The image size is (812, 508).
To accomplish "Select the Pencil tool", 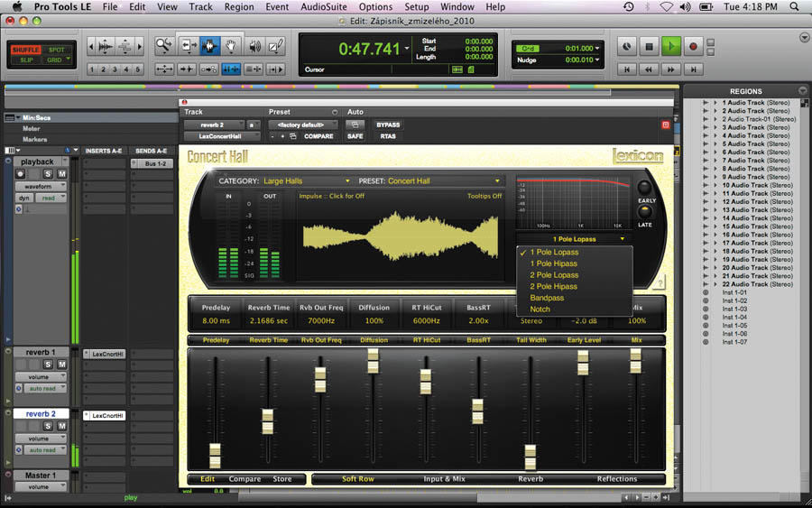I will (x=275, y=46).
